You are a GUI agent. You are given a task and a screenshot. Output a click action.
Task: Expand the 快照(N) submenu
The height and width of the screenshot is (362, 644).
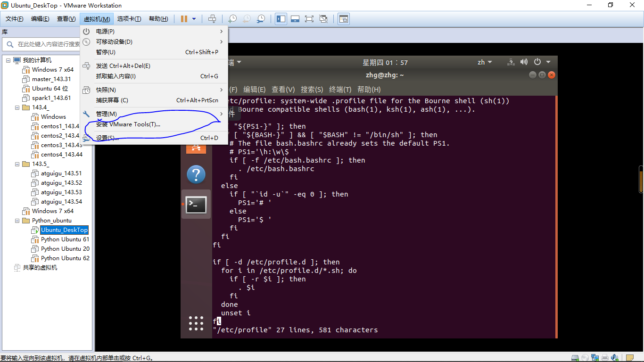(x=154, y=90)
